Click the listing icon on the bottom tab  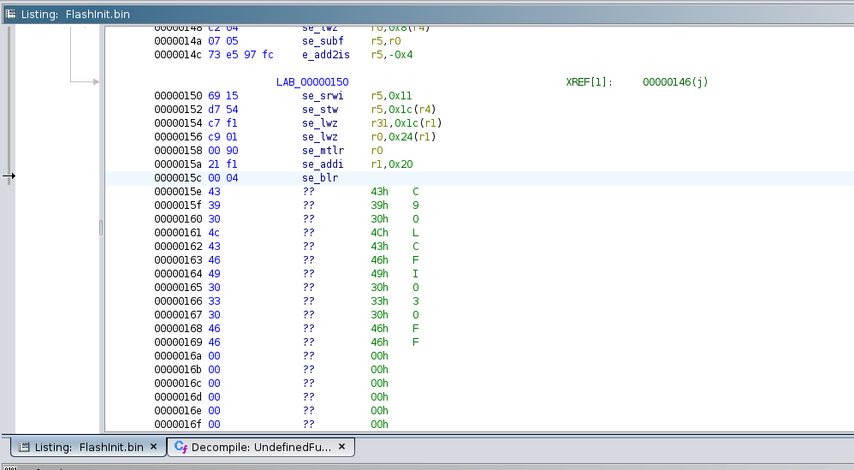point(23,447)
